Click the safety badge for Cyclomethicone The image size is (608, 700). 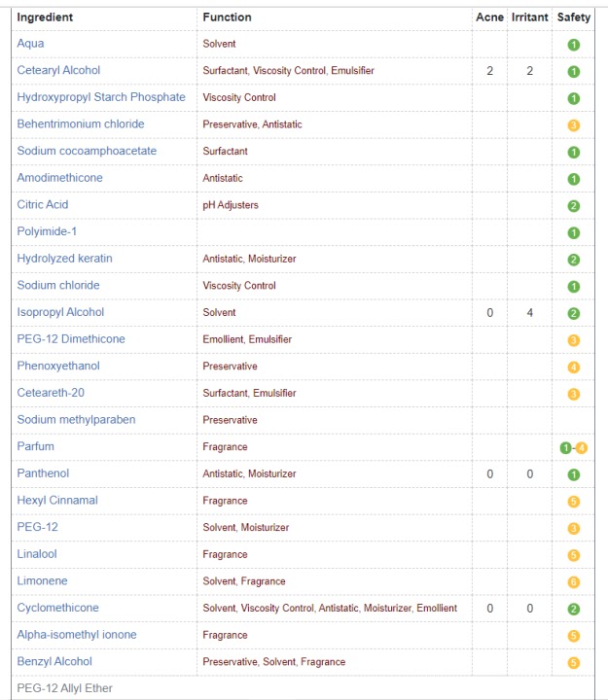click(x=574, y=610)
